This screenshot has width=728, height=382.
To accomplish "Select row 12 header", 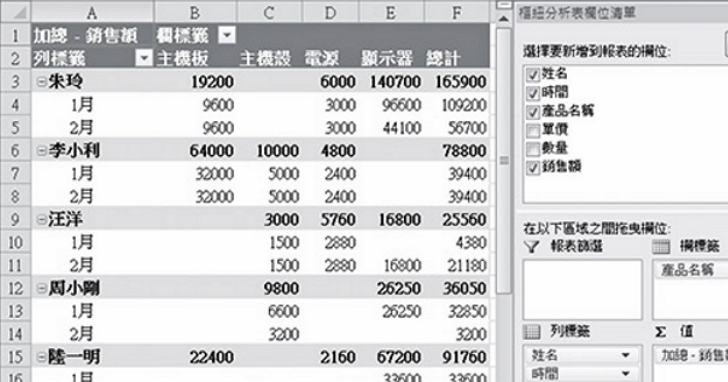I will [x=15, y=289].
